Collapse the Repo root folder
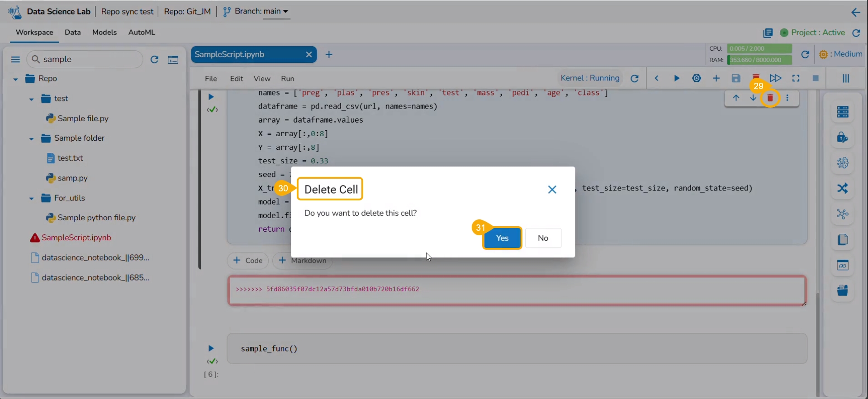This screenshot has height=399, width=868. click(15, 79)
